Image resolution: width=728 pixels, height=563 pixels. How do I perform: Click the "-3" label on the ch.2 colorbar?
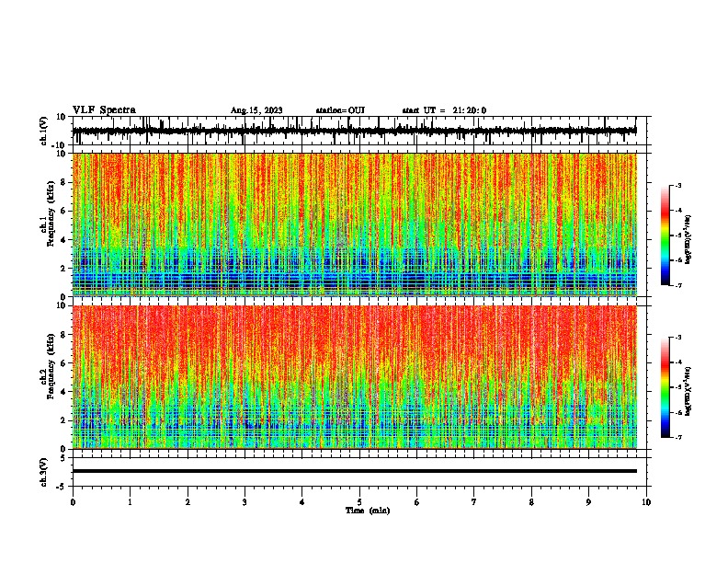pos(678,338)
